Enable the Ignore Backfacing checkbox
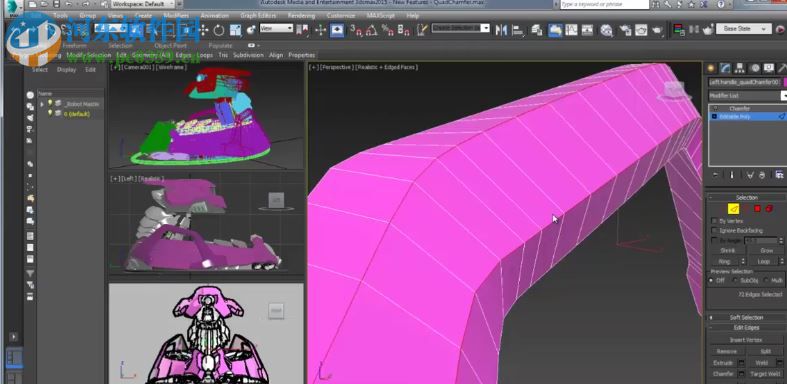787x384 pixels. click(x=714, y=231)
